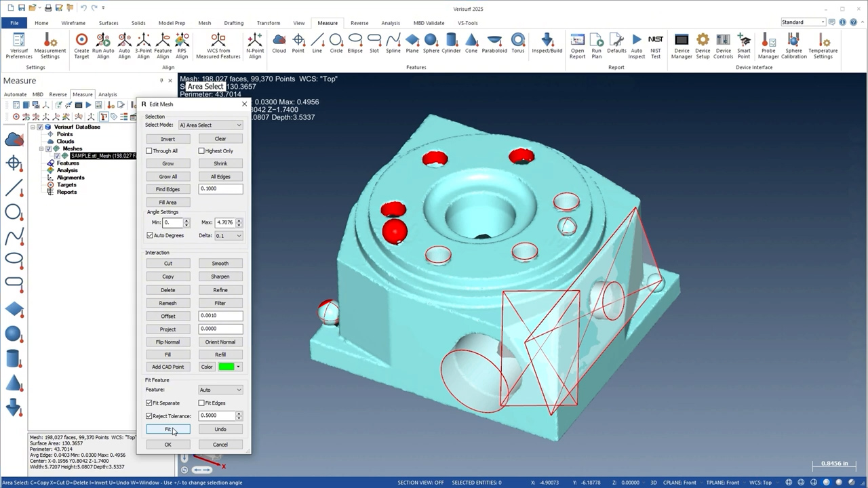
Task: Run the NIST Test
Action: pos(656,46)
